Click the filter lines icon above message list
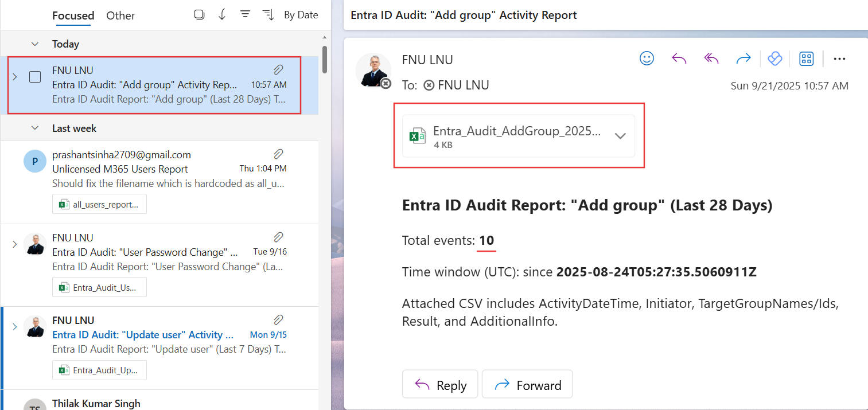This screenshot has height=410, width=868. [245, 15]
